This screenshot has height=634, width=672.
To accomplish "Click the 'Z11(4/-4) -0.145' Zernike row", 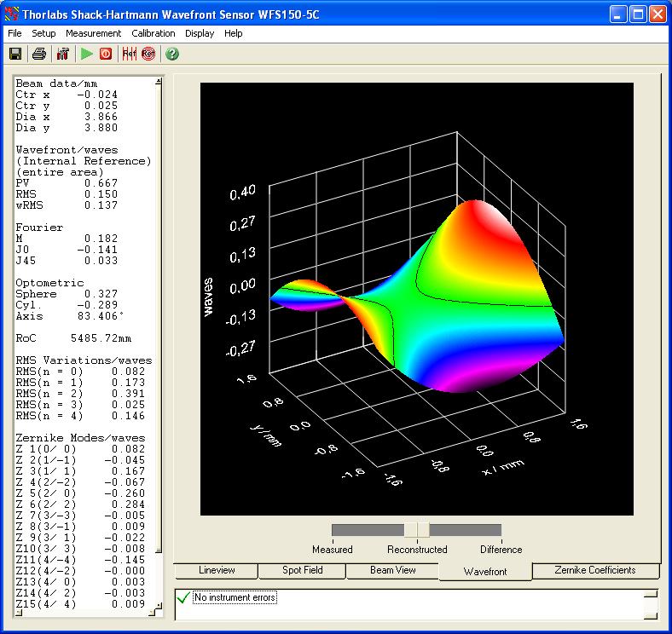I will (80, 560).
